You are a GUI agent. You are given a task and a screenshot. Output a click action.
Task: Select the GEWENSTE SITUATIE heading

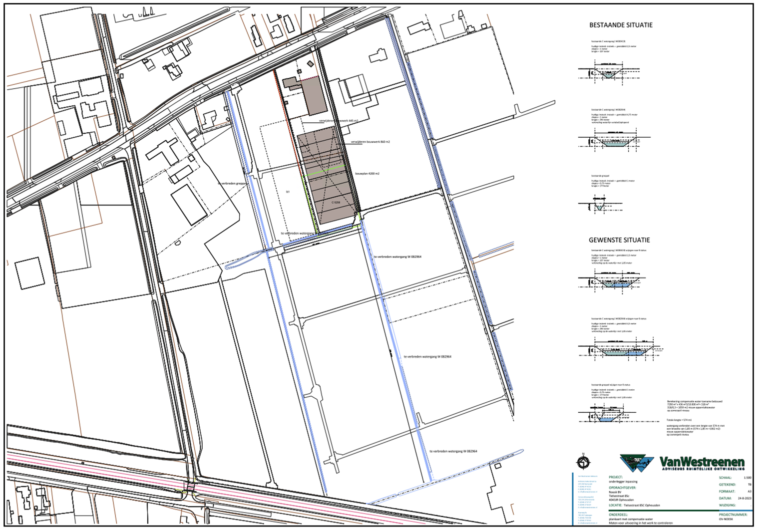tap(619, 240)
